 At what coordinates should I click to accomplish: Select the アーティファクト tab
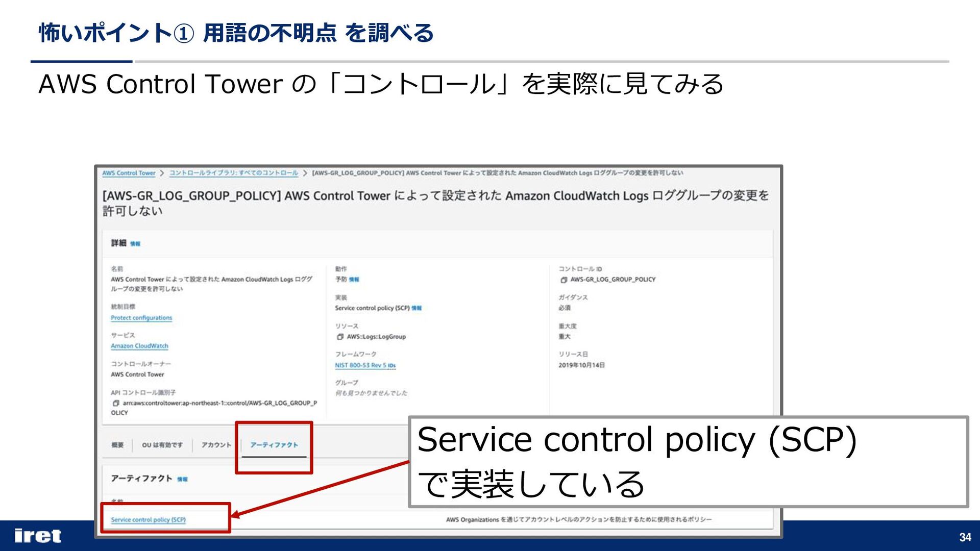pos(274,445)
